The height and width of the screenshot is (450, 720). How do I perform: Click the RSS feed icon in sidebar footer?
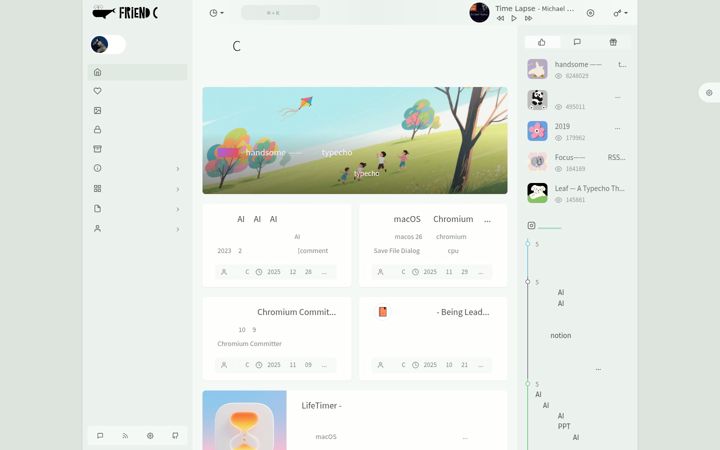pyautogui.click(x=125, y=436)
